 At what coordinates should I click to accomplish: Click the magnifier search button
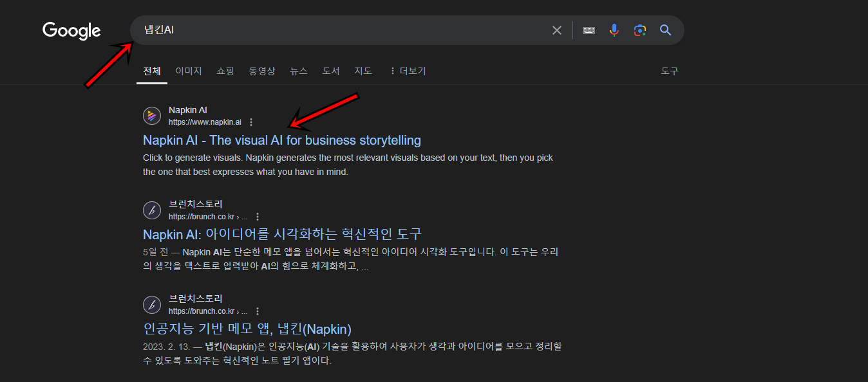(x=666, y=30)
